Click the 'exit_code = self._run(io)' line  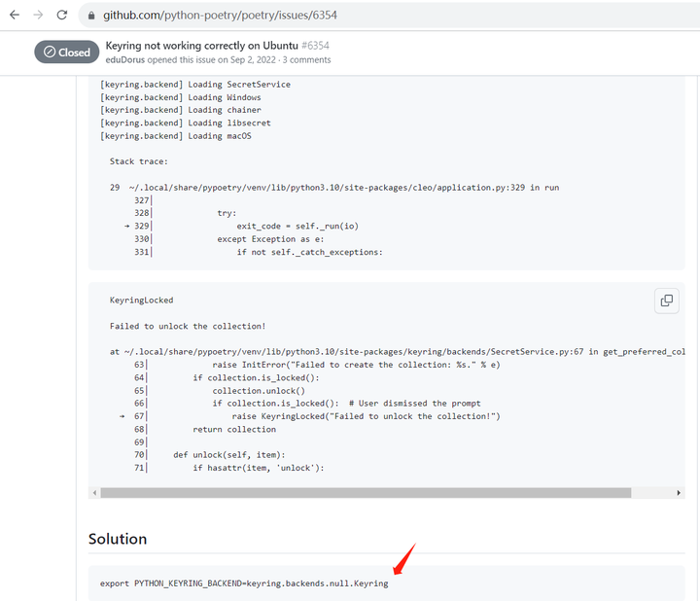click(297, 226)
